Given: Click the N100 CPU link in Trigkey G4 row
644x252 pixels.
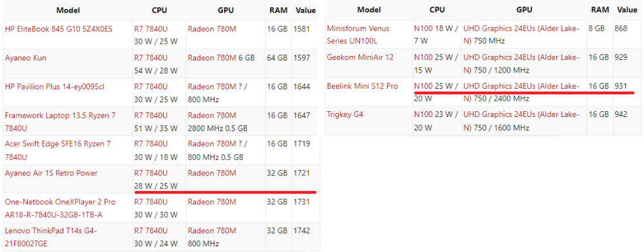Looking at the screenshot, I should click(x=424, y=114).
